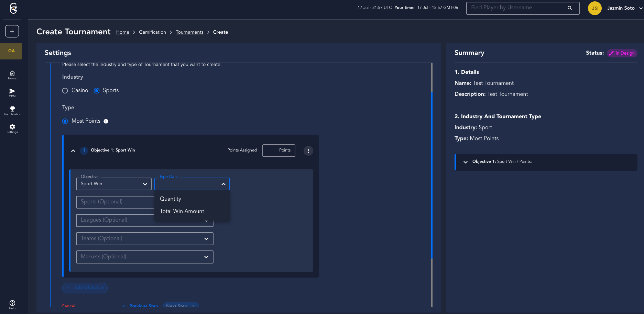Click the Points Assigned input field

tap(279, 150)
